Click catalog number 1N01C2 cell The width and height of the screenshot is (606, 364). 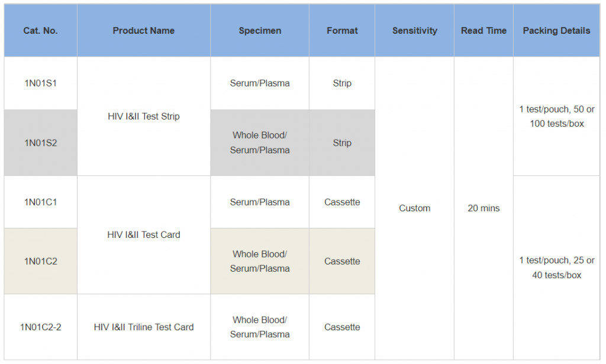point(40,261)
